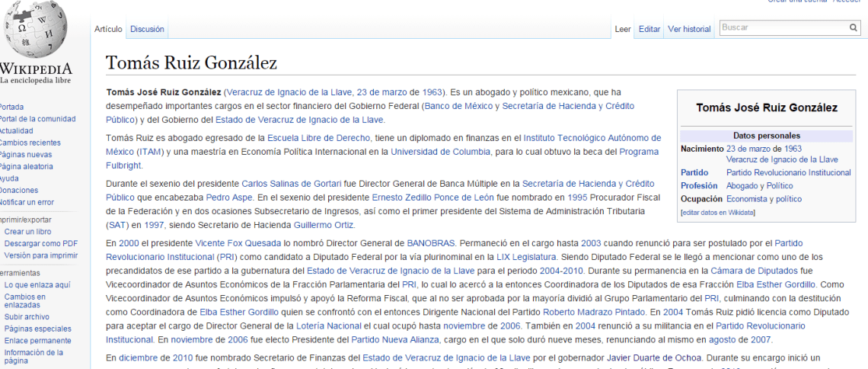This screenshot has height=369, width=868.
Task: Select the Datos personales infobox header
Action: (766, 136)
